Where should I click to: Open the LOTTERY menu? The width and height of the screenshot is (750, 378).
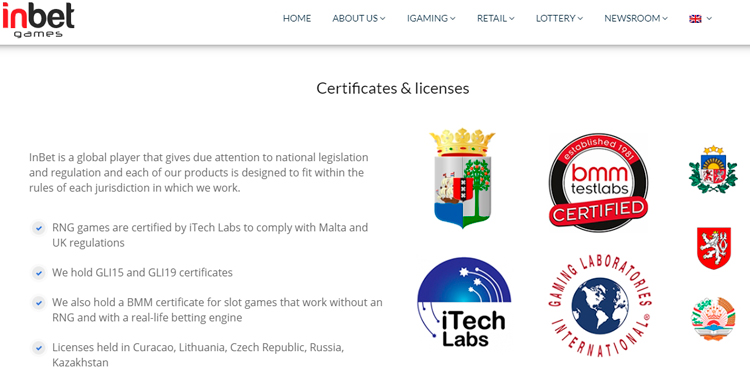[559, 19]
